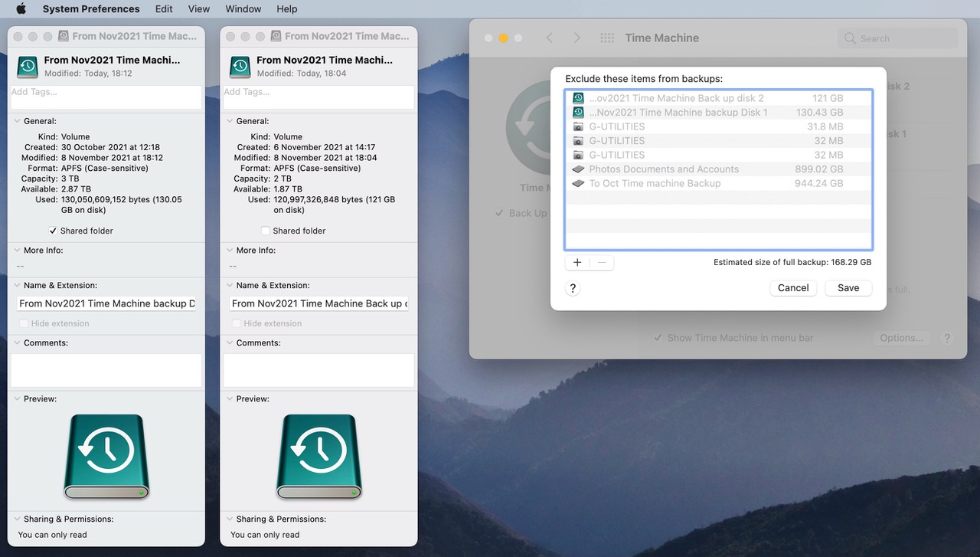This screenshot has height=557, width=980.
Task: Collapse More Info in the 18:04 Info window
Action: click(x=230, y=251)
